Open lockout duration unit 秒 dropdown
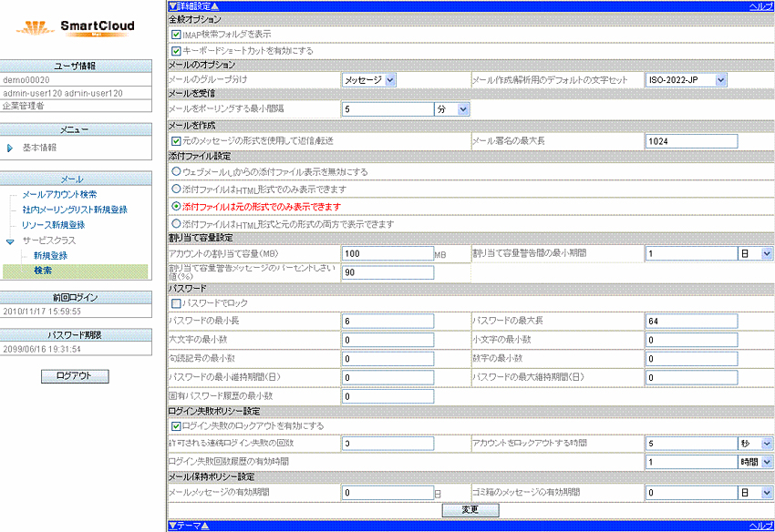775x532 pixels. pos(755,444)
